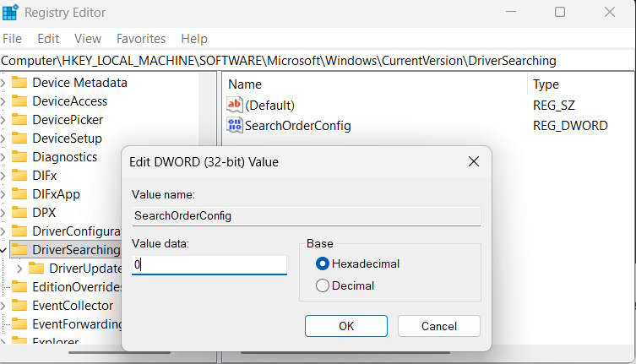The image size is (636, 364).
Task: Click the DriverConfiguration folder icon
Action: (x=19, y=231)
